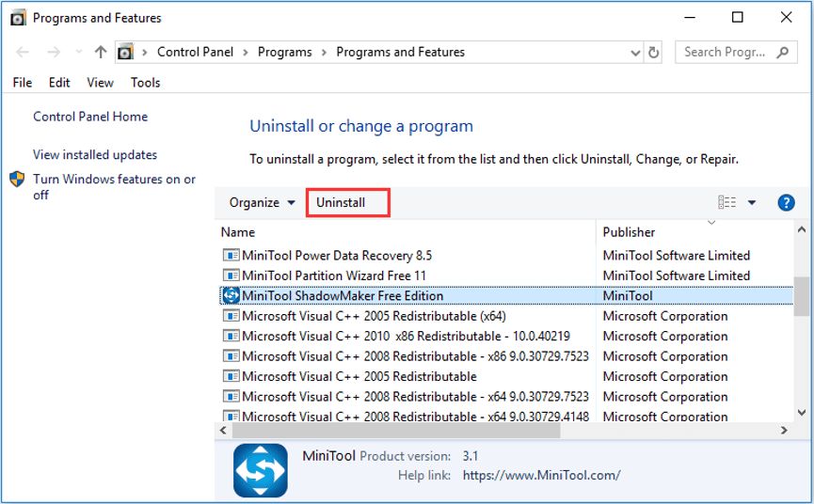Image resolution: width=814 pixels, height=504 pixels.
Task: Click vertical scrollbar up arrow
Action: coord(802,229)
